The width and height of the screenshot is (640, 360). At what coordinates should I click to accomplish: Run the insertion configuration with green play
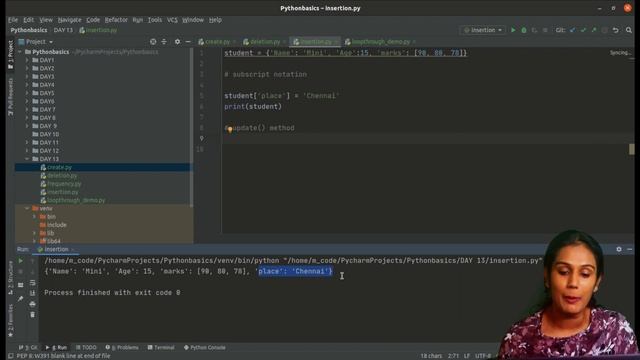[513, 30]
